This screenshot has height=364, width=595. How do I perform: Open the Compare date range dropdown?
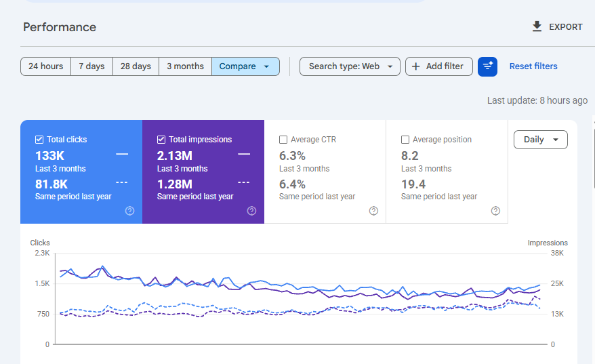(x=245, y=66)
